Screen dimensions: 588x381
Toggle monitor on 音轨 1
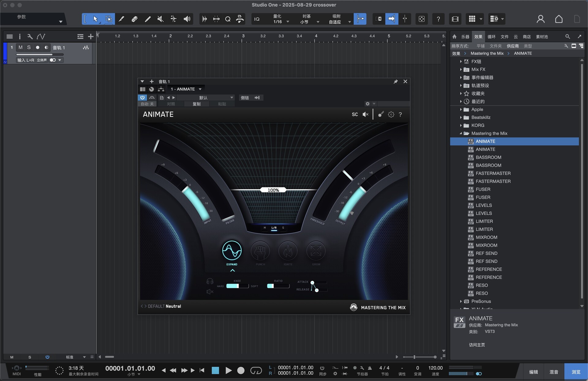point(46,47)
